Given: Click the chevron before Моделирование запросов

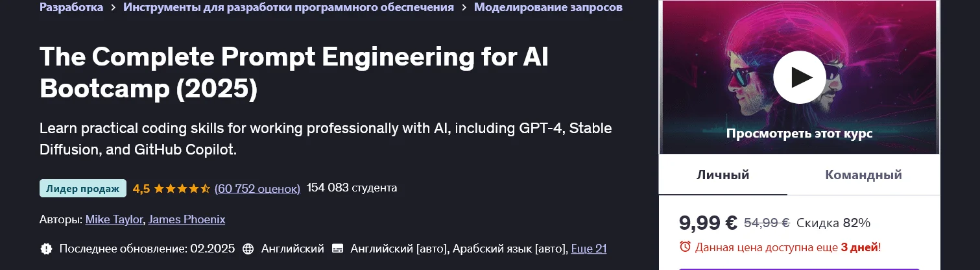Looking at the screenshot, I should [464, 8].
